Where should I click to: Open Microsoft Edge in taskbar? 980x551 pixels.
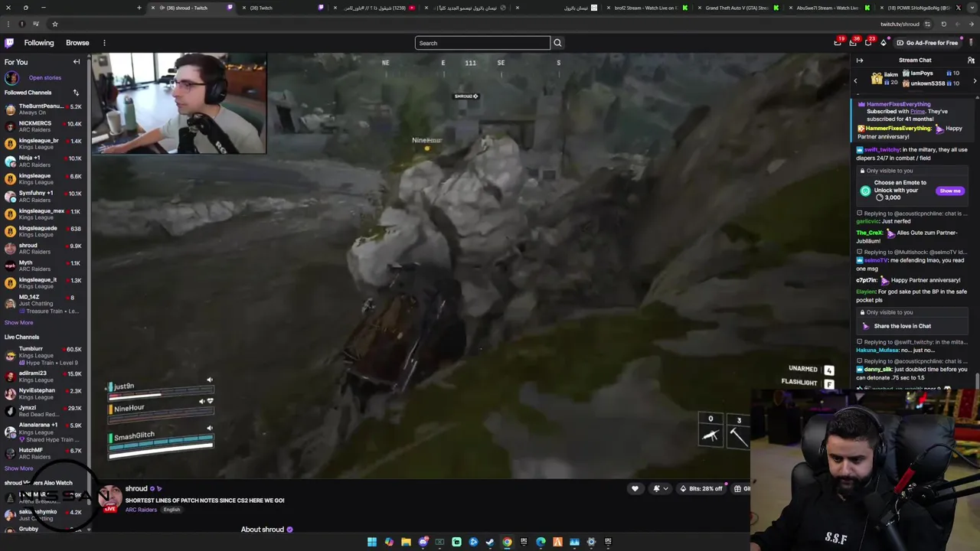pos(541,542)
